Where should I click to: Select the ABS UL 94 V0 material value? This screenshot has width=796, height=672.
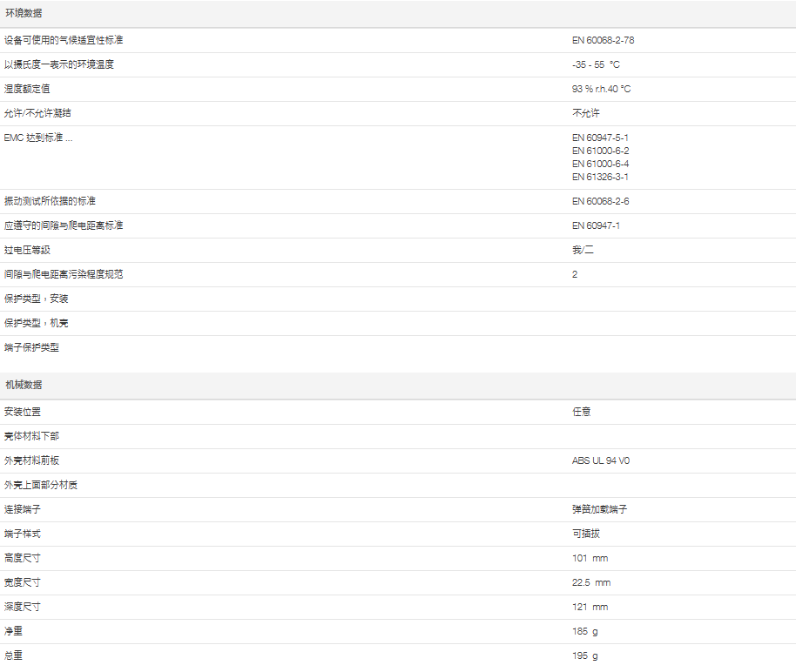pos(600,460)
